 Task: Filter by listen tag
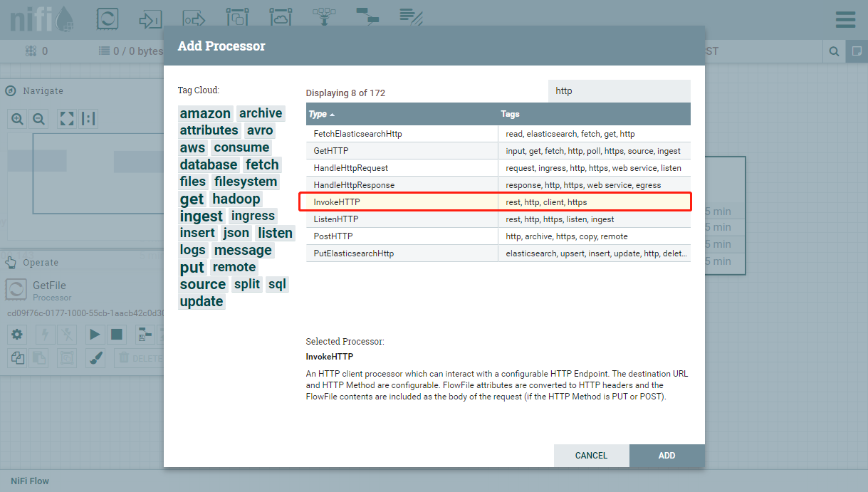click(275, 233)
